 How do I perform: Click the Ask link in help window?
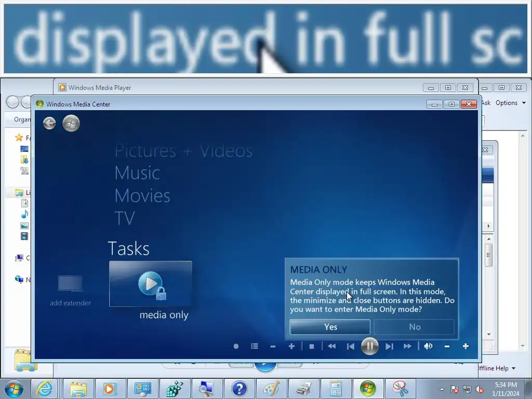coord(486,103)
